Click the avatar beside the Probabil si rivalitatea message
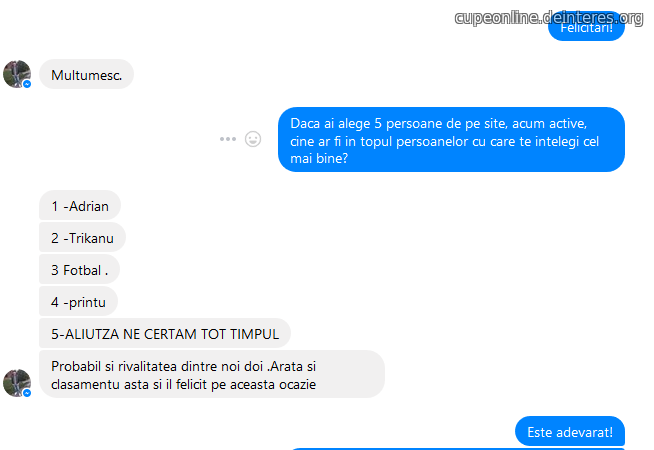Image resolution: width=654 pixels, height=450 pixels. (17, 382)
